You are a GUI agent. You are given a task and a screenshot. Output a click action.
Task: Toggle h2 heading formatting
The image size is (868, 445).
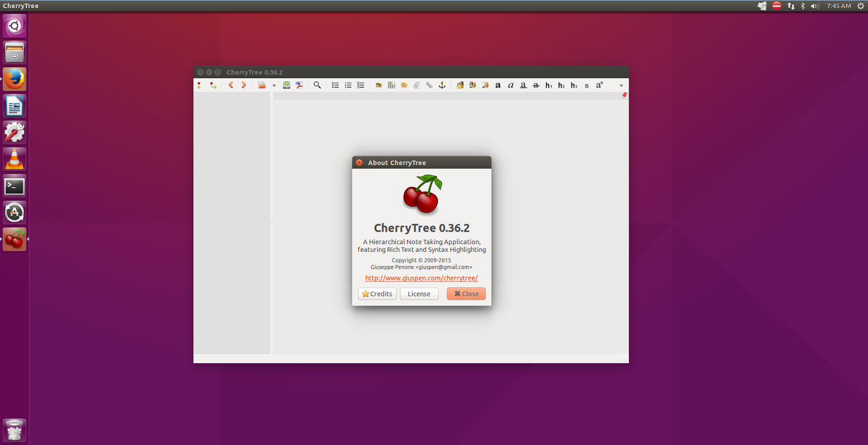561,85
